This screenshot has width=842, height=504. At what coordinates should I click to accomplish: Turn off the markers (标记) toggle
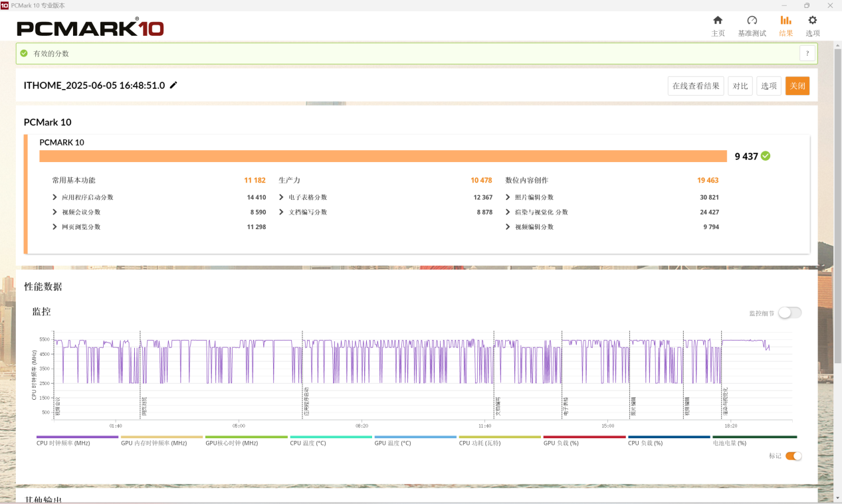click(793, 456)
